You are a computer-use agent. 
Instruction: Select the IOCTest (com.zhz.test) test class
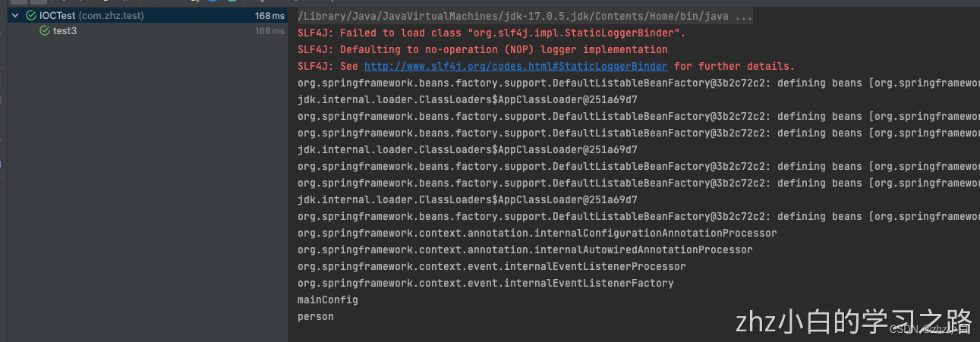[92, 15]
